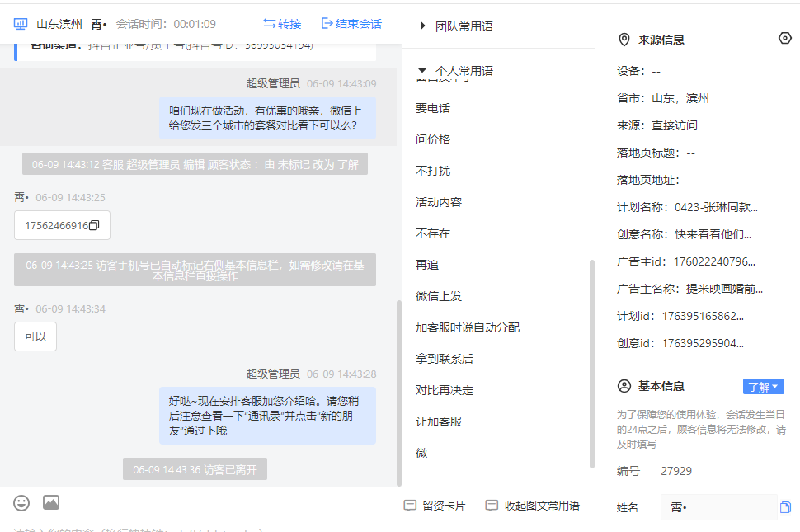Image resolution: width=800 pixels, height=532 pixels.
Task: Click the 转接 transfer button
Action: click(x=282, y=23)
